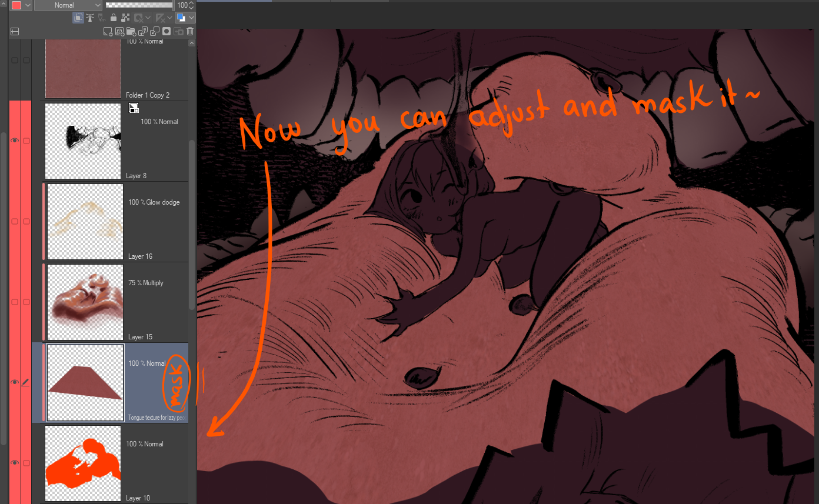Click the "Layer 16" name label

pyautogui.click(x=140, y=256)
